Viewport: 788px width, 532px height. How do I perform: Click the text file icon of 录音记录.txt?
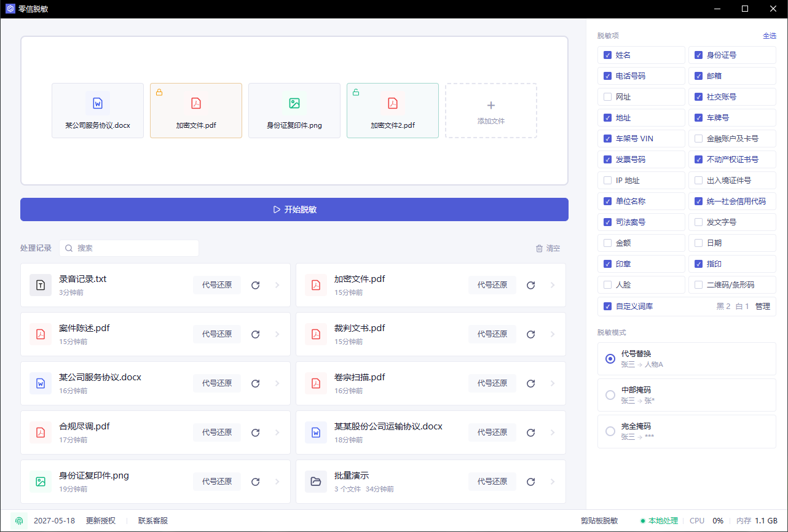point(41,285)
